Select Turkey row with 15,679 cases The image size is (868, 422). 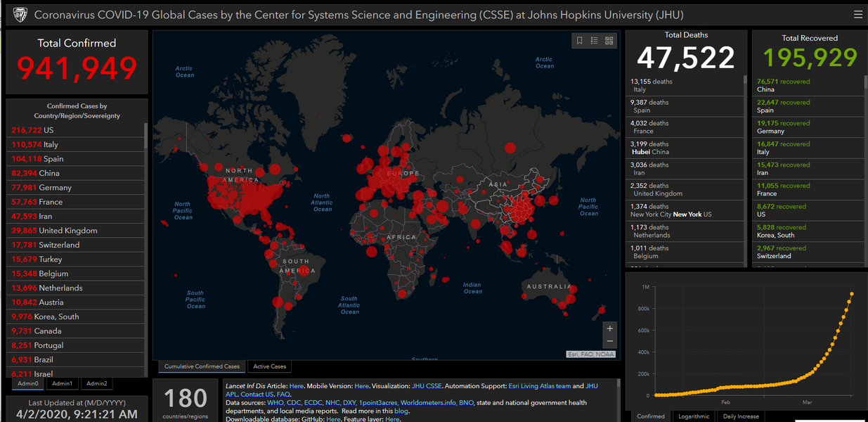pyautogui.click(x=75, y=260)
